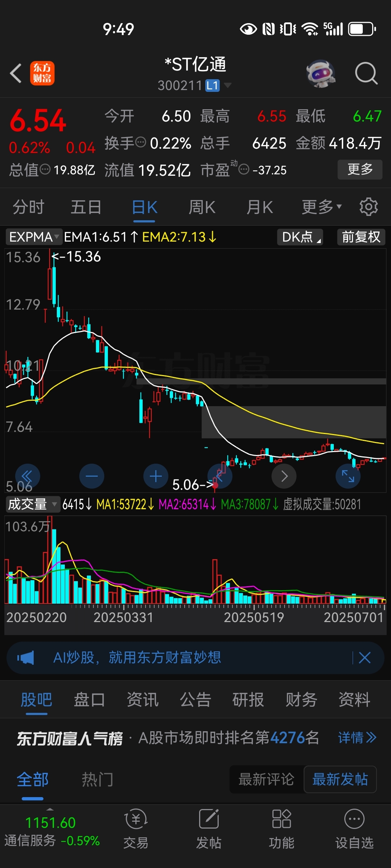Move the chart forward with the right arrow
Viewport: 391px width, 868px height.
point(284,476)
